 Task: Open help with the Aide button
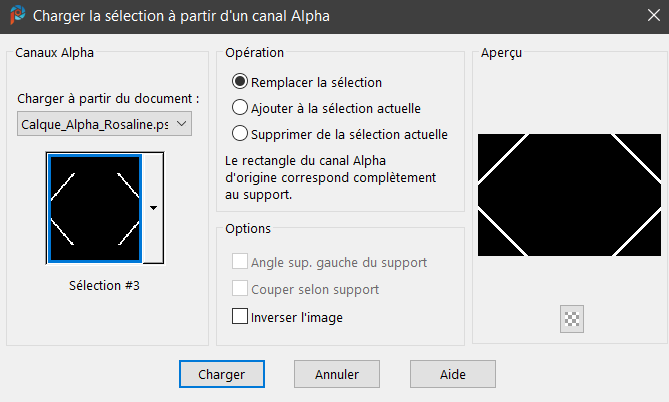click(x=453, y=374)
